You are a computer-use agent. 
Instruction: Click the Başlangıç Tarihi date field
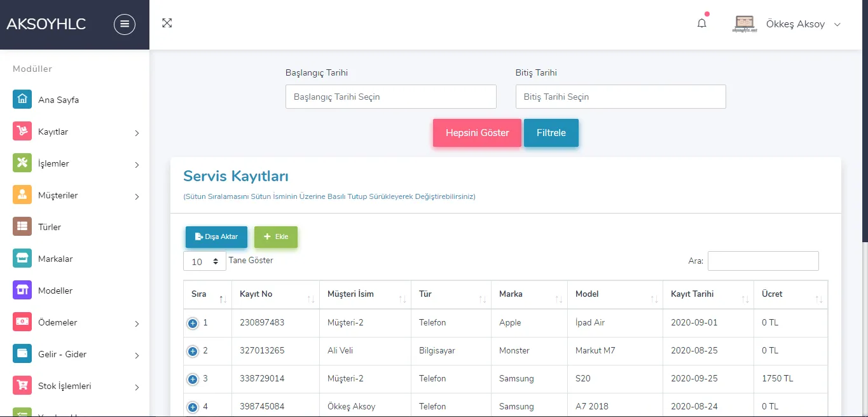(390, 97)
